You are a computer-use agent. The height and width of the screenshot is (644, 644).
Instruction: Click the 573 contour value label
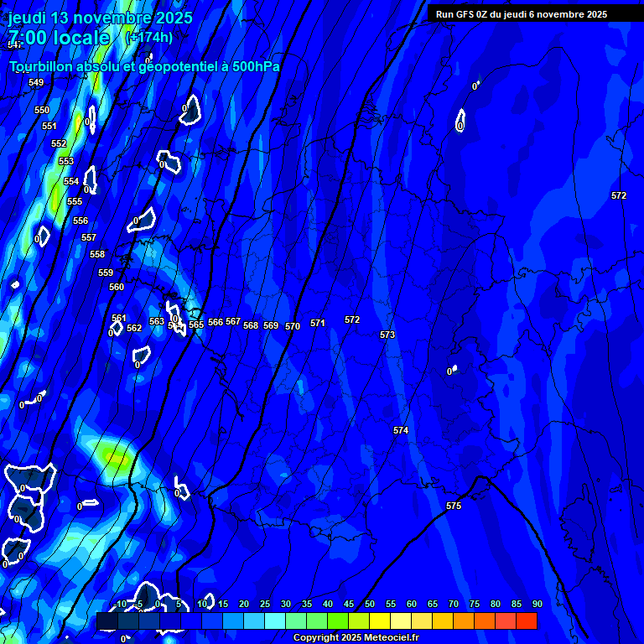387,335
